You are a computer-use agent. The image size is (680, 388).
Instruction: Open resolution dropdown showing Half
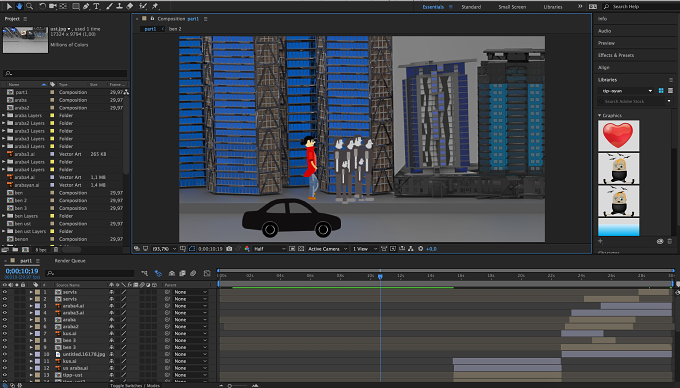click(x=269, y=249)
